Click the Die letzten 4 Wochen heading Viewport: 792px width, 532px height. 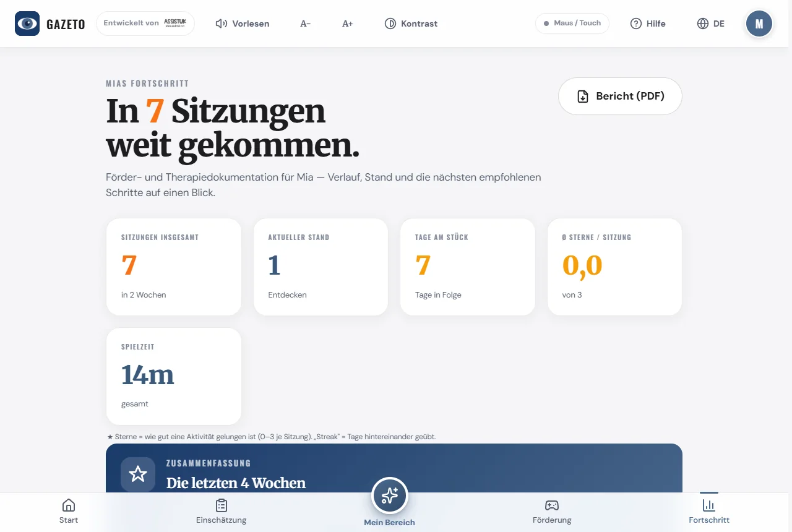point(236,483)
